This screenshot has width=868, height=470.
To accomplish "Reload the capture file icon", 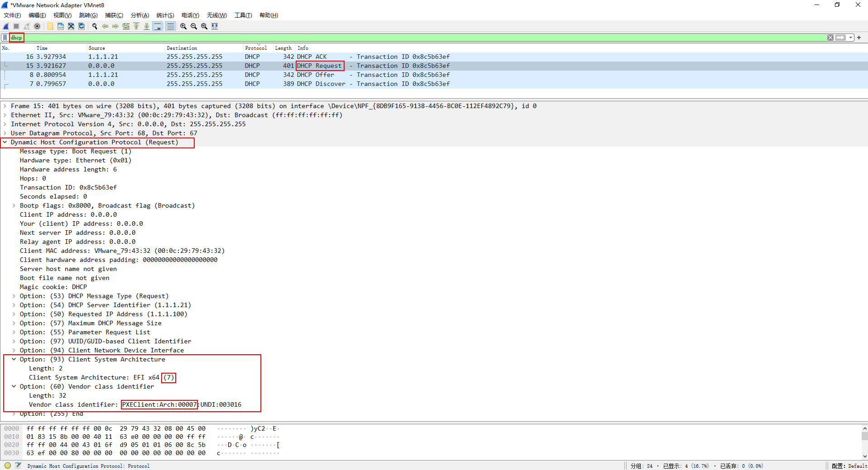I will pyautogui.click(x=82, y=26).
